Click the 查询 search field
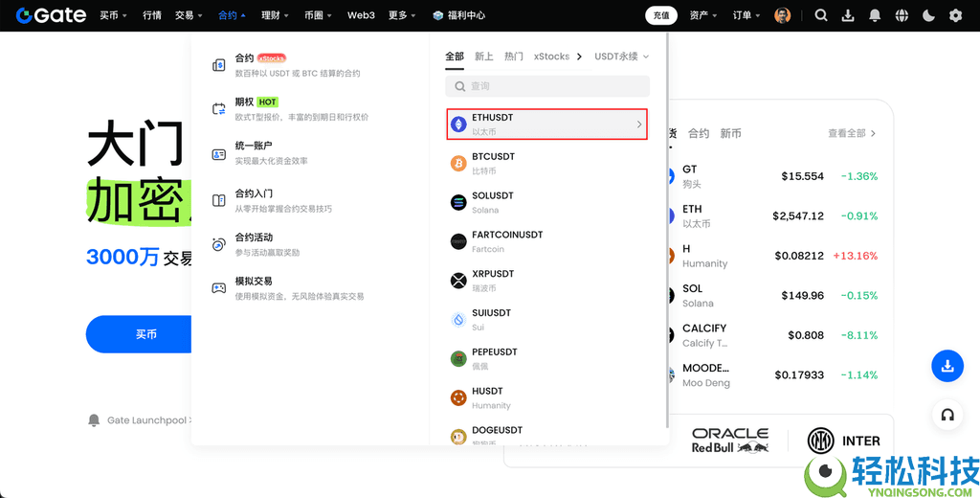980x498 pixels. click(x=546, y=86)
